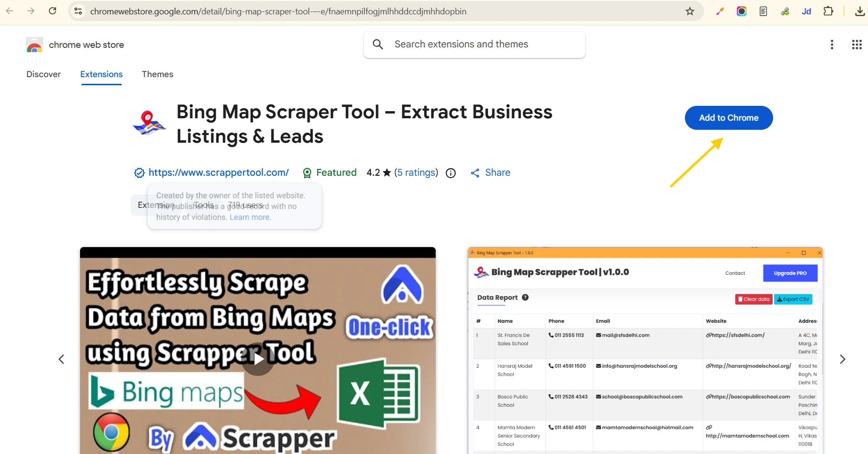Image resolution: width=868 pixels, height=454 pixels.
Task: Click Export CSV in the screenshot
Action: click(x=793, y=299)
